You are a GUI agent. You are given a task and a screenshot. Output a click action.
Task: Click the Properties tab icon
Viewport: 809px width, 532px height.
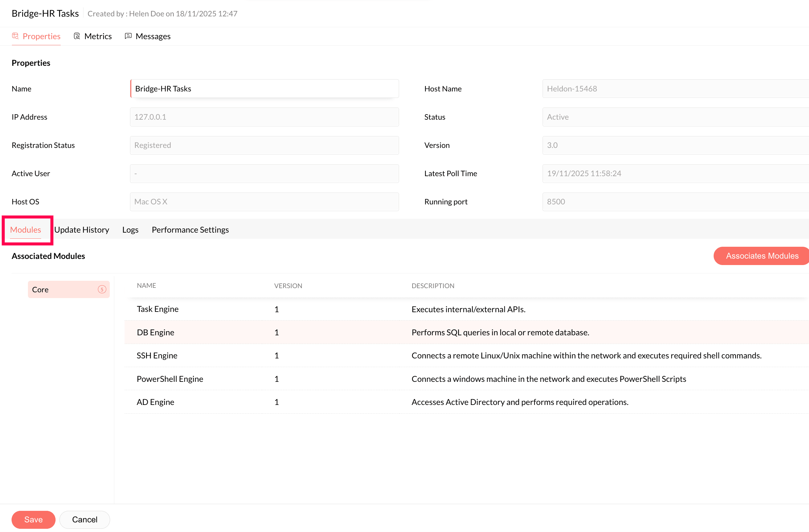15,36
